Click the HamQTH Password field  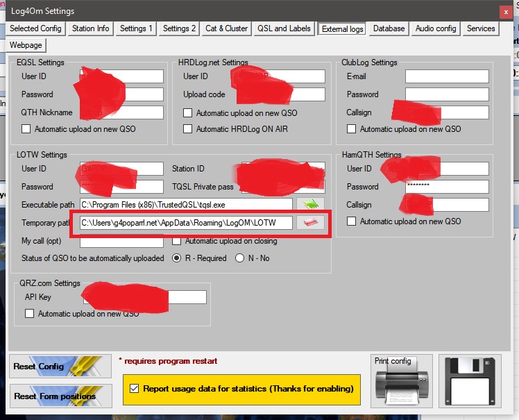click(x=447, y=187)
